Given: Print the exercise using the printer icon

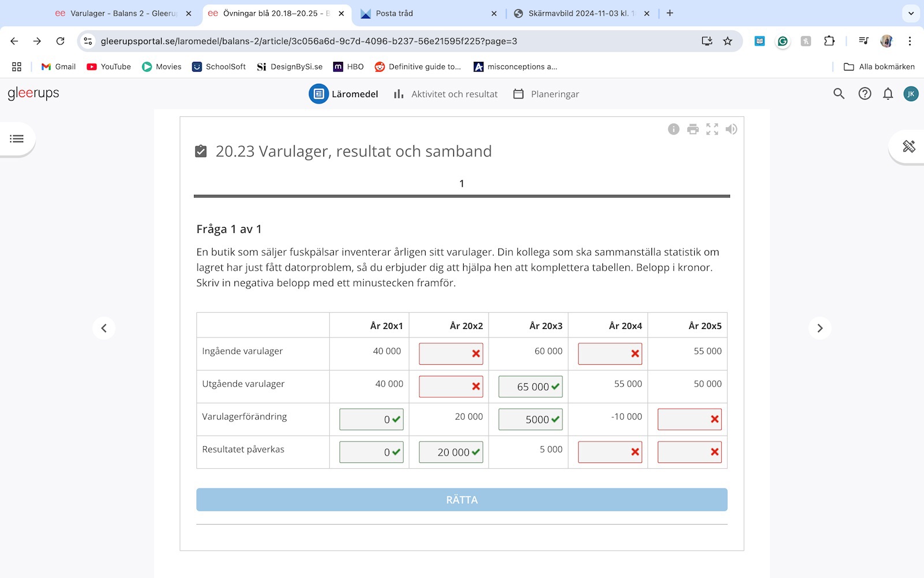Looking at the screenshot, I should coord(692,129).
